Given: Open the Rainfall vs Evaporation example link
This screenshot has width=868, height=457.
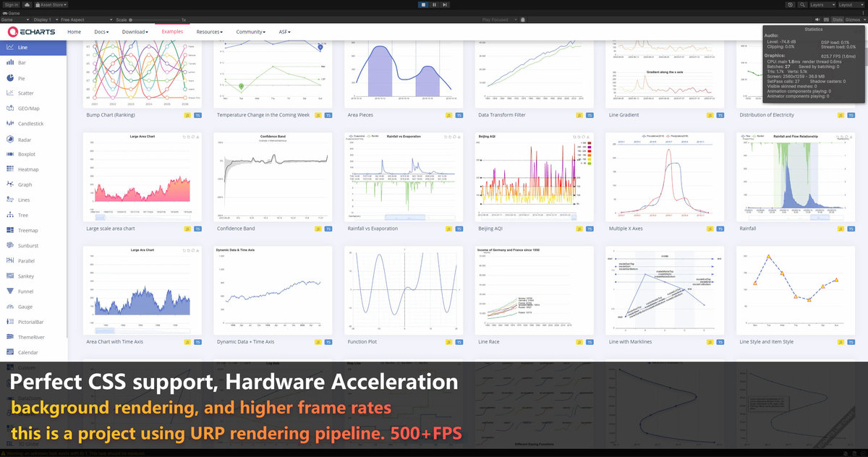Looking at the screenshot, I should [x=373, y=228].
